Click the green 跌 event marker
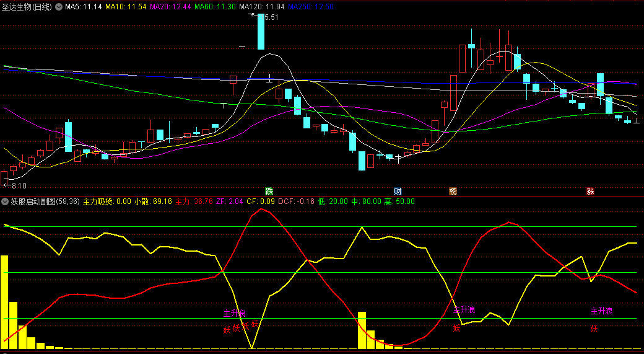The height and width of the screenshot is (354, 644). 269,191
